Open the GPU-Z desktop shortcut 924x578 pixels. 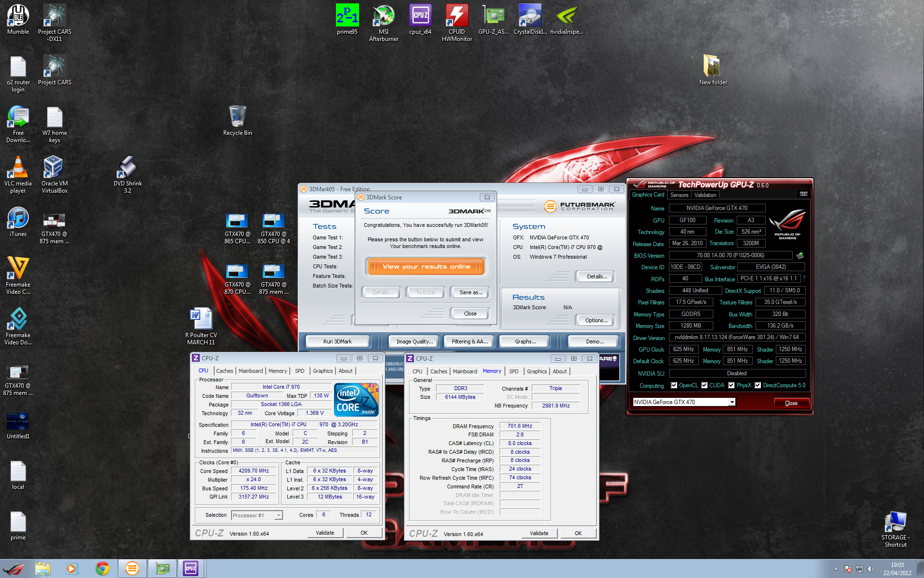[x=493, y=19]
